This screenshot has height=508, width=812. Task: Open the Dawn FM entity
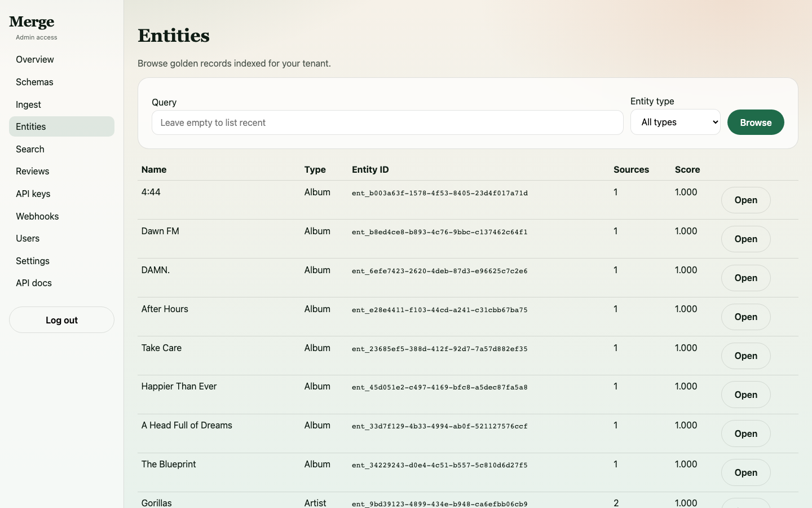point(745,239)
